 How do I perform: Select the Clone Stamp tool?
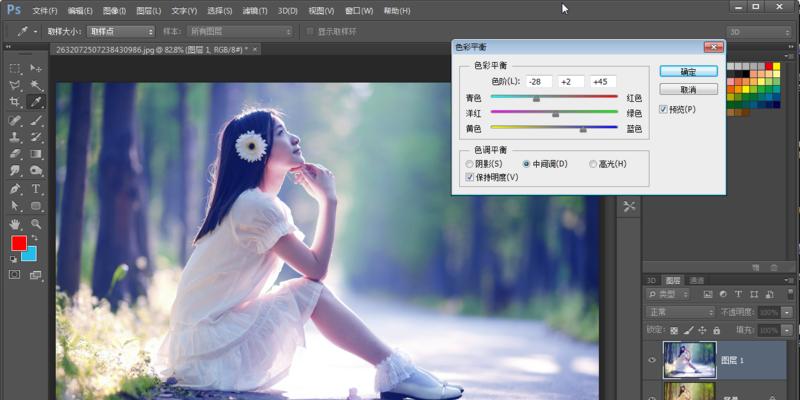[15, 137]
